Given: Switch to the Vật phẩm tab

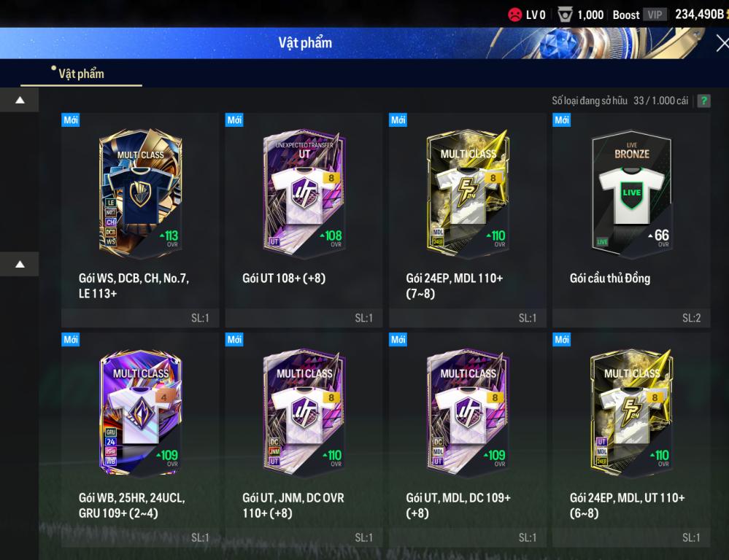Looking at the screenshot, I should pyautogui.click(x=81, y=74).
